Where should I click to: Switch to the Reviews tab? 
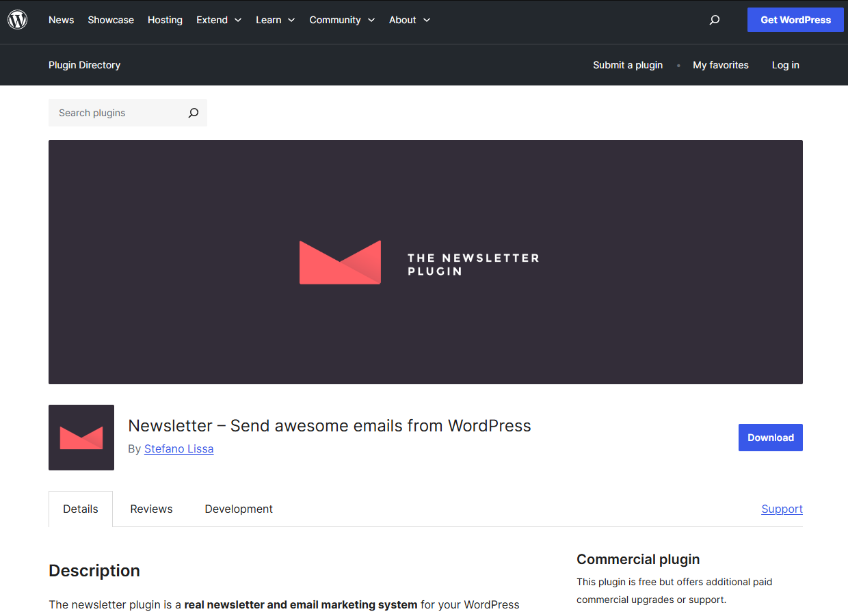click(151, 509)
